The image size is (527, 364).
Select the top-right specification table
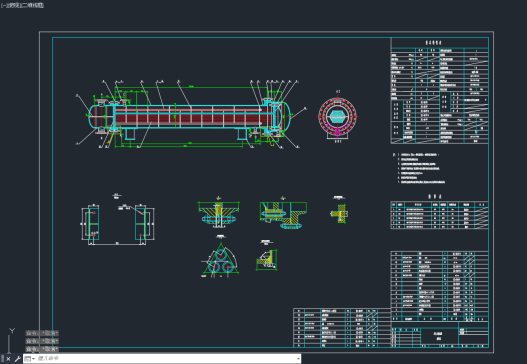440,91
